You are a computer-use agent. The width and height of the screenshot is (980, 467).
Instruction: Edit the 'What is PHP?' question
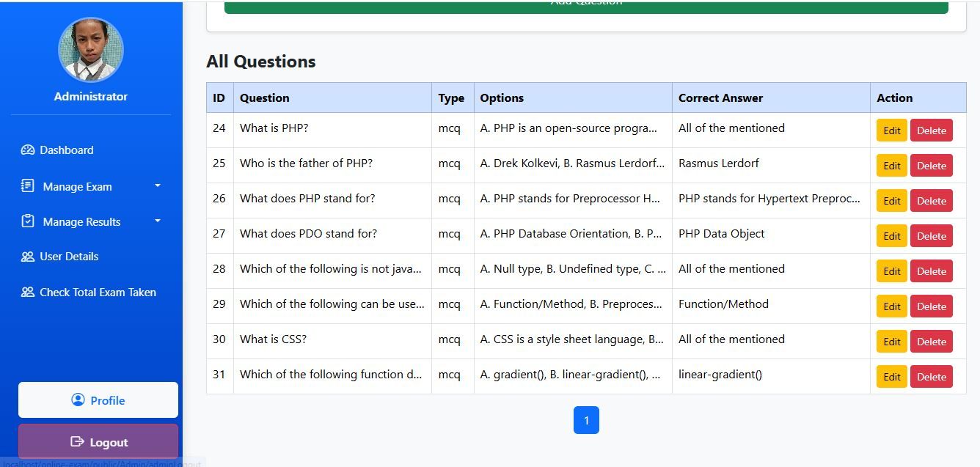coord(891,130)
